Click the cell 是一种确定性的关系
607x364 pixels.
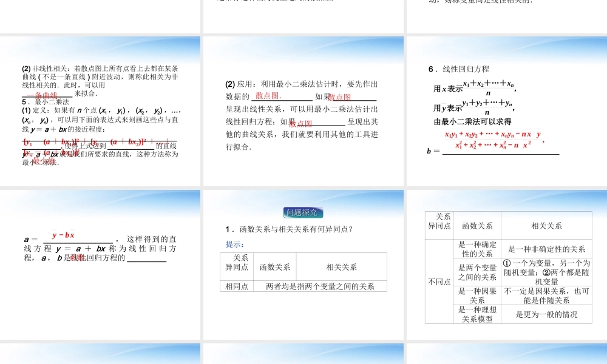[477, 249]
